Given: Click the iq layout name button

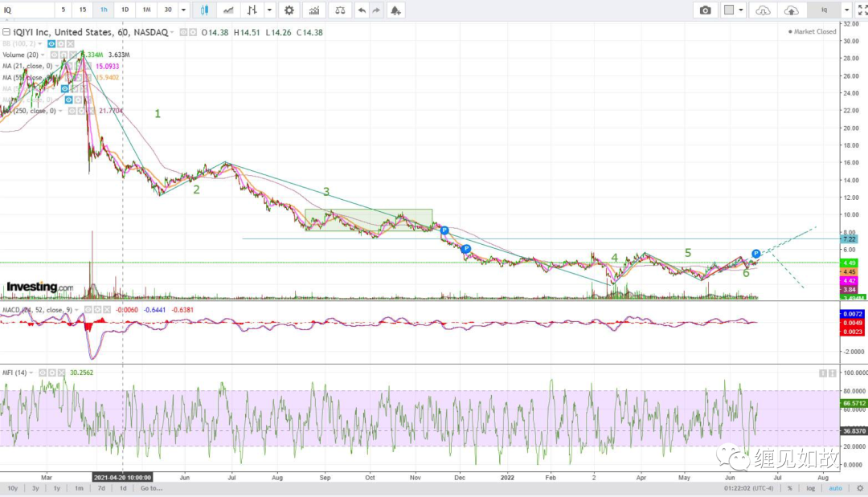Looking at the screenshot, I should tap(824, 10).
